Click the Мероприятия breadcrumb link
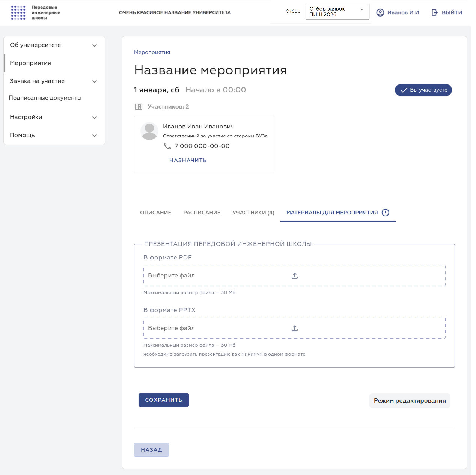Viewport: 476px width, 475px height. [x=152, y=52]
